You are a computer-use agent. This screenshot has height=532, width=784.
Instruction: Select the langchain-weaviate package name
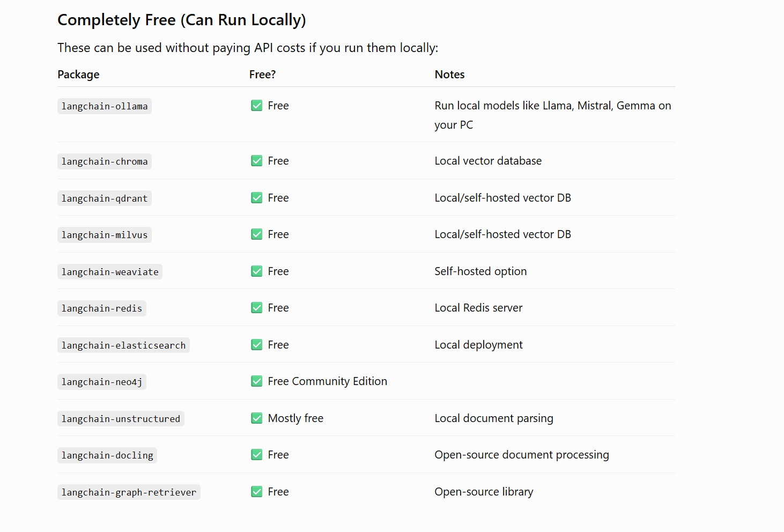pos(110,272)
